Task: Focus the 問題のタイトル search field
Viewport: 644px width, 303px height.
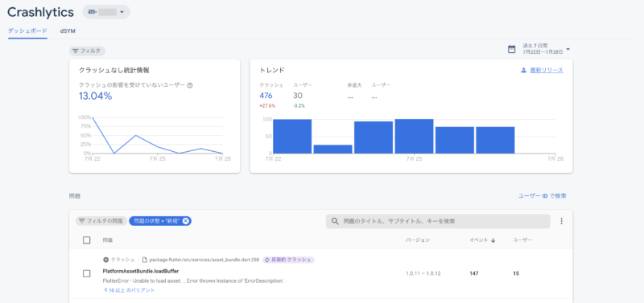Action: point(438,221)
